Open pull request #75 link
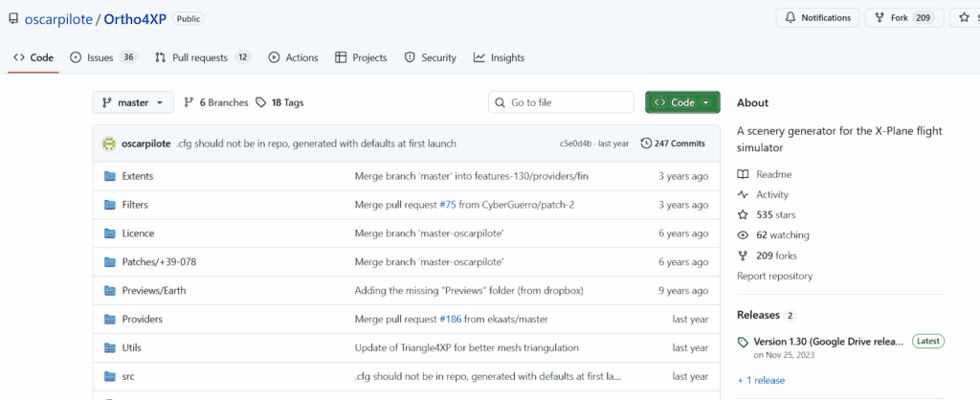Viewport: 980px width, 400px height. click(448, 205)
